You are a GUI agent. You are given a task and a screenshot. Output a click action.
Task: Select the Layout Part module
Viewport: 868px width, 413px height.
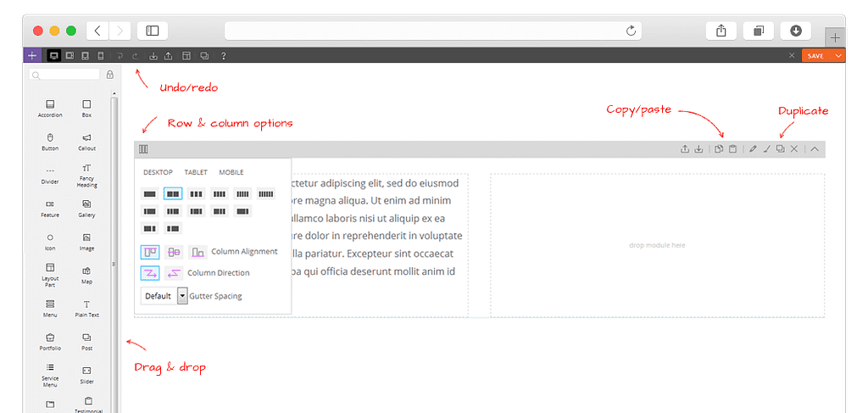[50, 275]
